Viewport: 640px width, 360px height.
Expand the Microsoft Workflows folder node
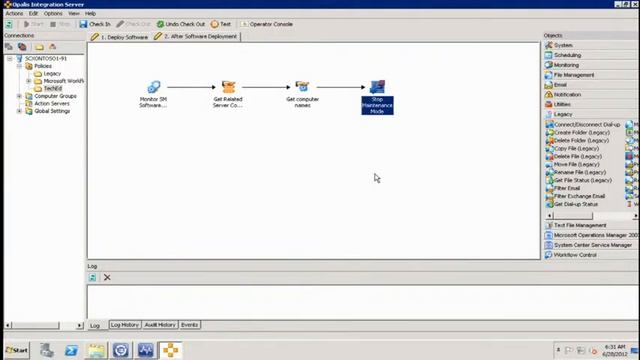pyautogui.click(x=29, y=81)
